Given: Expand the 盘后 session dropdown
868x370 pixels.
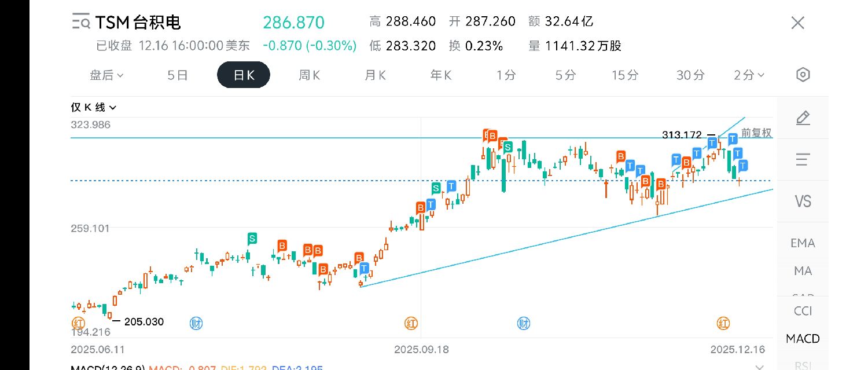Looking at the screenshot, I should [x=107, y=75].
